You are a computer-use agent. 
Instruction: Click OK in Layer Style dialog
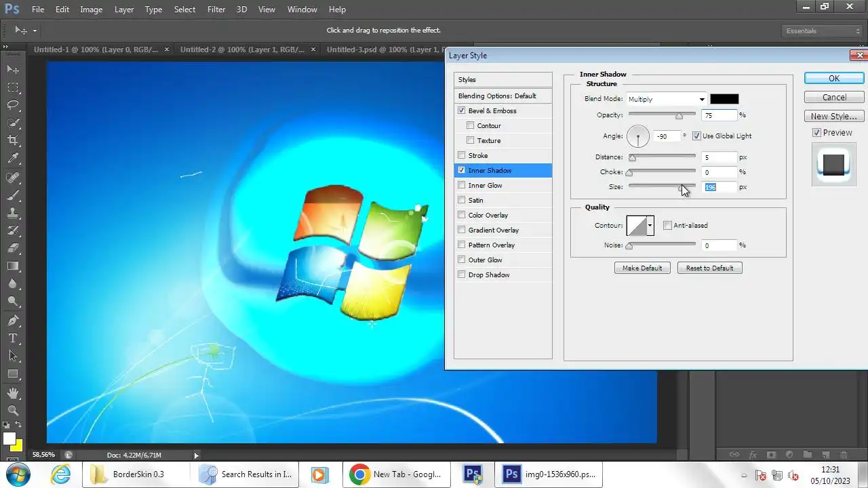tap(834, 79)
